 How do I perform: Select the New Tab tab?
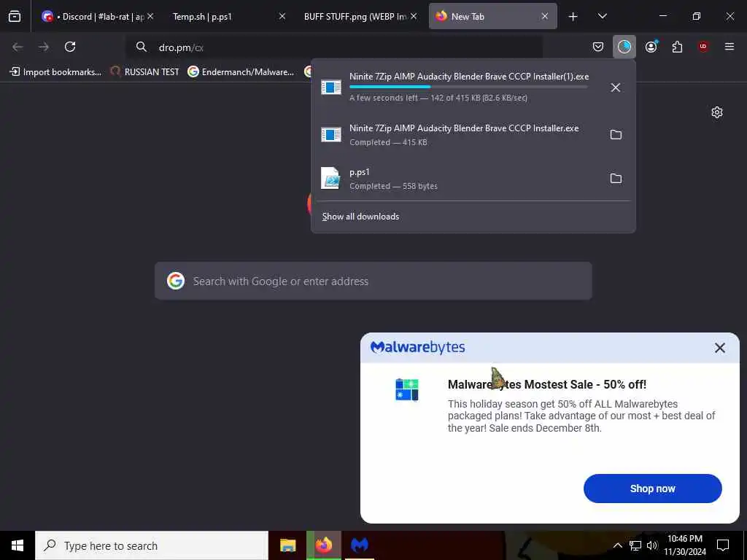point(492,17)
